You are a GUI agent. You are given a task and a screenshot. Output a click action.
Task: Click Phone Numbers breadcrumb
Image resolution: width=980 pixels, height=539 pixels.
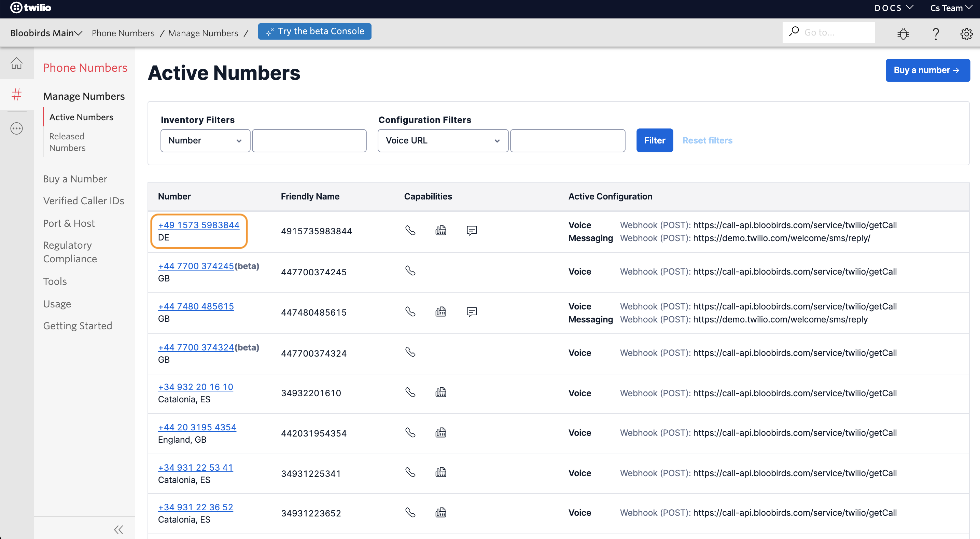pos(123,33)
